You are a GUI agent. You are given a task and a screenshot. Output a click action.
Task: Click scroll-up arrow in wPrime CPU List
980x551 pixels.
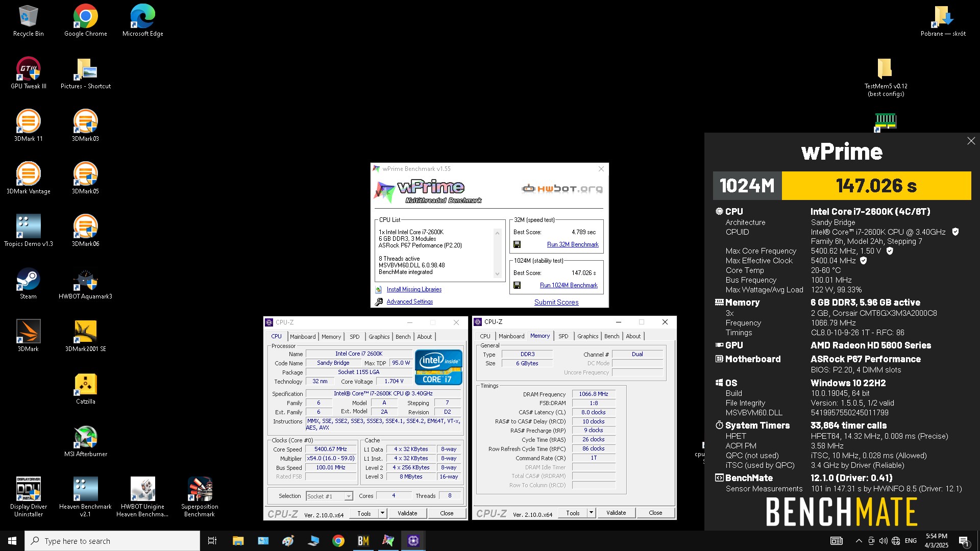pyautogui.click(x=497, y=233)
